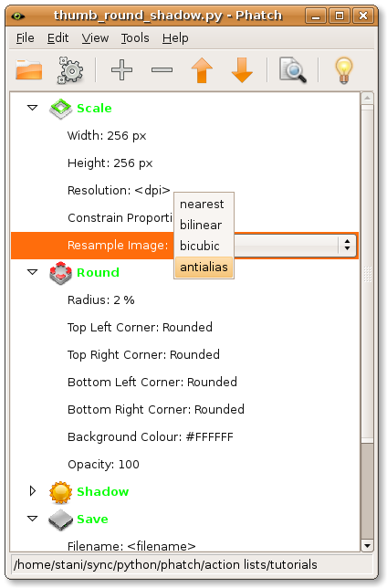The width and height of the screenshot is (387, 588).
Task: Add an action with the plus icon
Action: pyautogui.click(x=122, y=69)
